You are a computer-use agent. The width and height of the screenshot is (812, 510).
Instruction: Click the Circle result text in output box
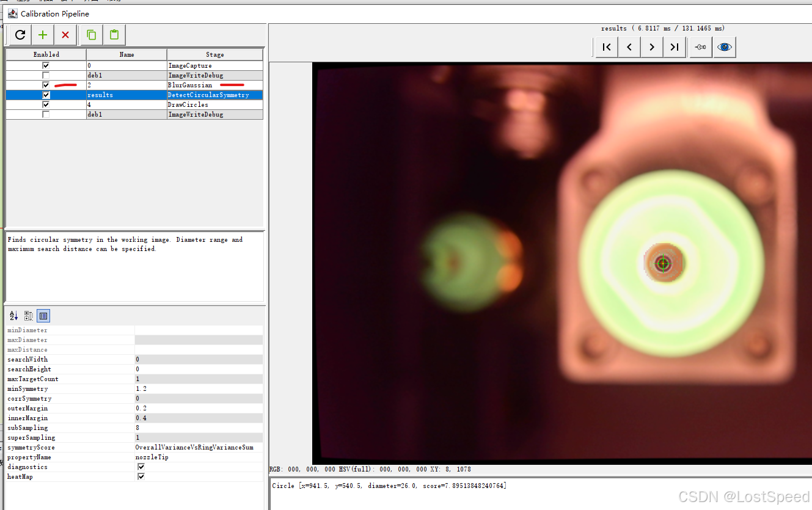coord(389,486)
